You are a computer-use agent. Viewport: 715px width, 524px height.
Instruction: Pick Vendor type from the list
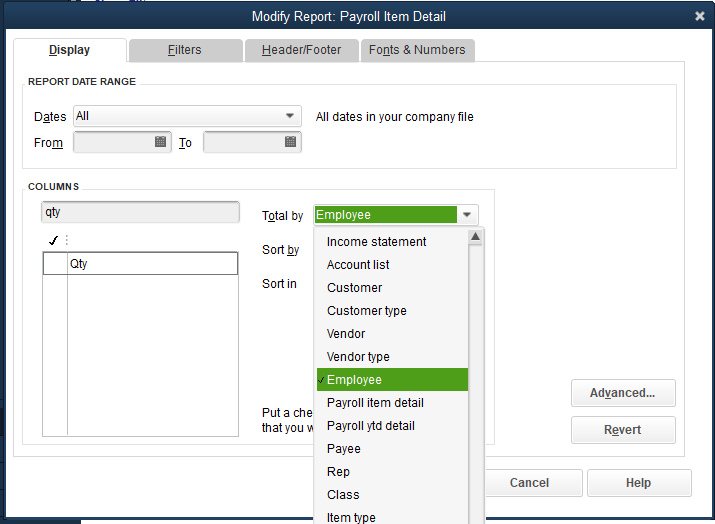pyautogui.click(x=392, y=357)
